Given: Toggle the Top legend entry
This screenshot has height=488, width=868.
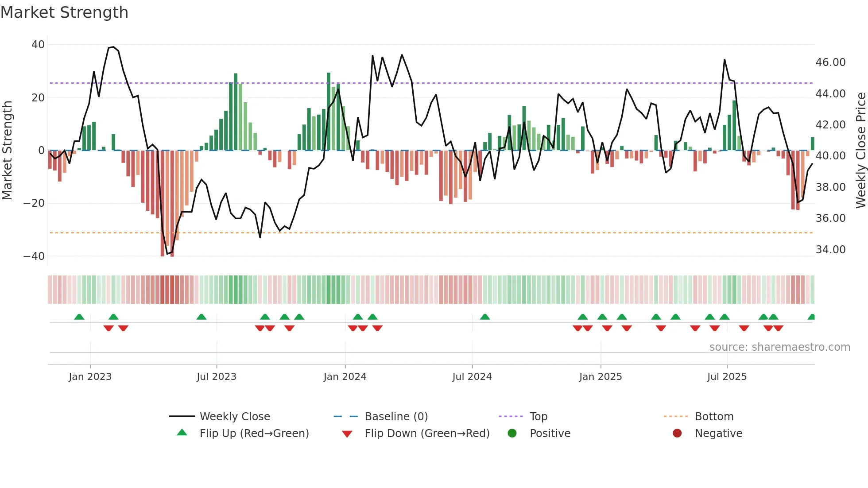Looking at the screenshot, I should tap(523, 416).
